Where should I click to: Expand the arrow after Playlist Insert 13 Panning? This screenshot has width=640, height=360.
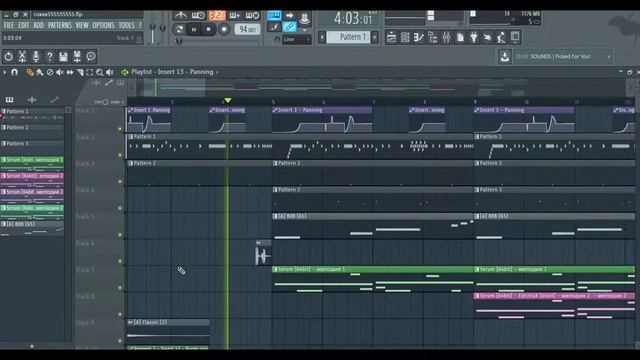[217, 72]
